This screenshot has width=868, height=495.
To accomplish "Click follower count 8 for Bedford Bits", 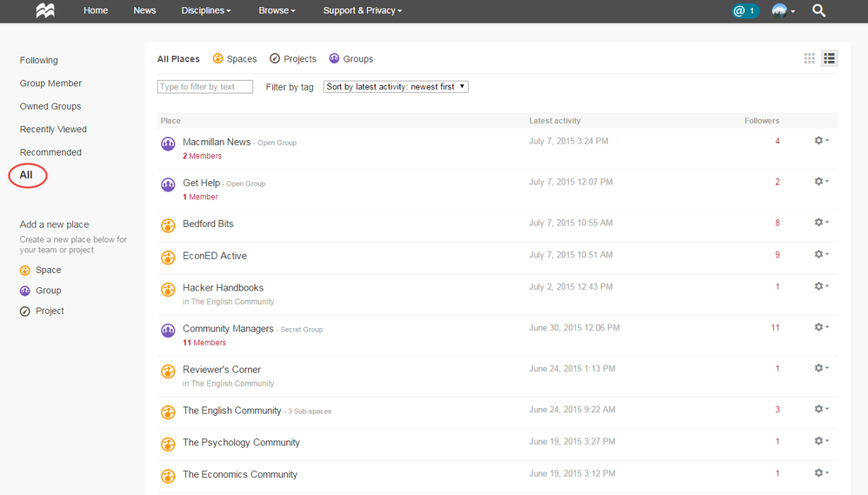I will (x=778, y=223).
